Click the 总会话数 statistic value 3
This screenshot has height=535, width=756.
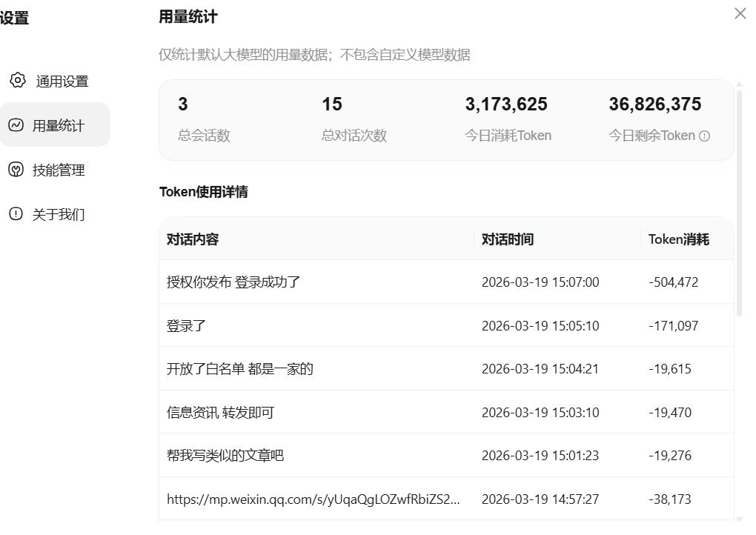[182, 104]
